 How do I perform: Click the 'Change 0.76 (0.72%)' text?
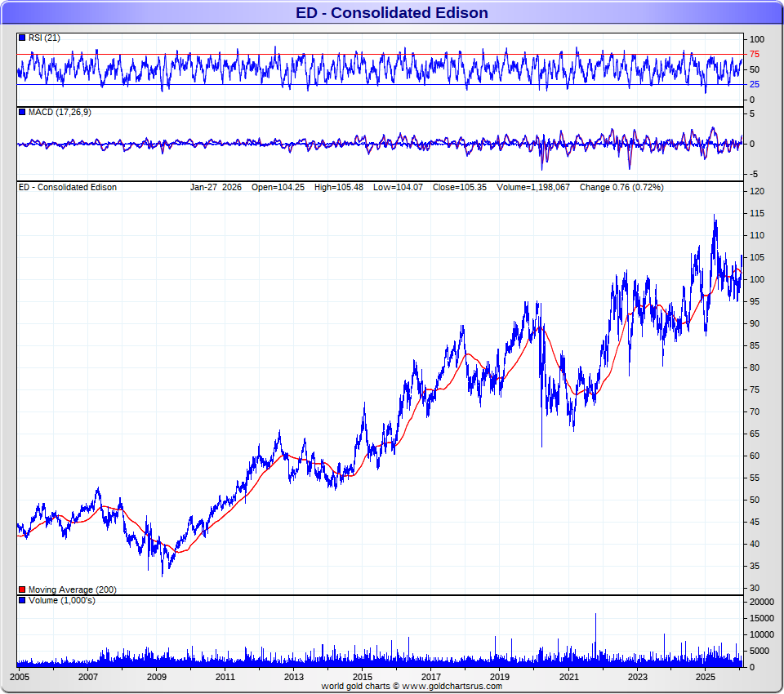(x=621, y=187)
